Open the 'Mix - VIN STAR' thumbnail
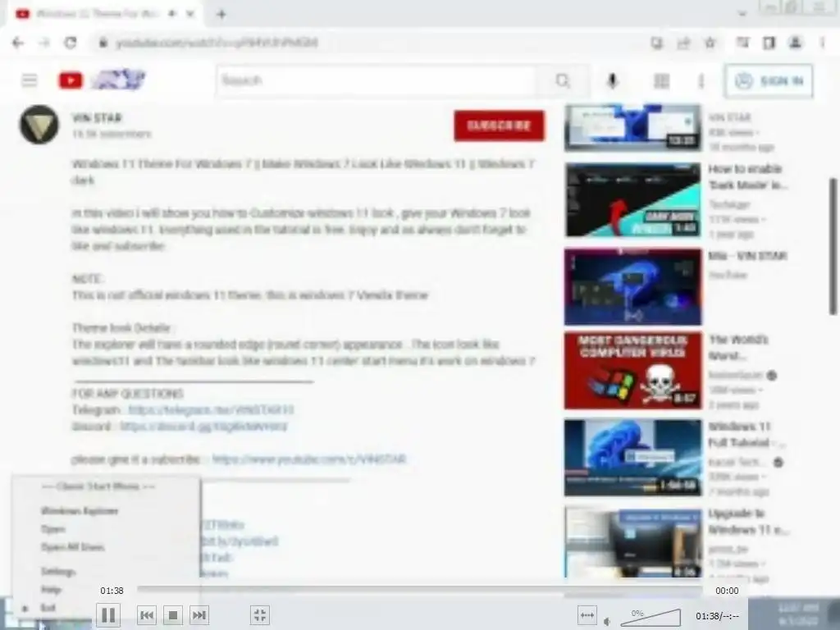840x630 pixels. (x=632, y=286)
